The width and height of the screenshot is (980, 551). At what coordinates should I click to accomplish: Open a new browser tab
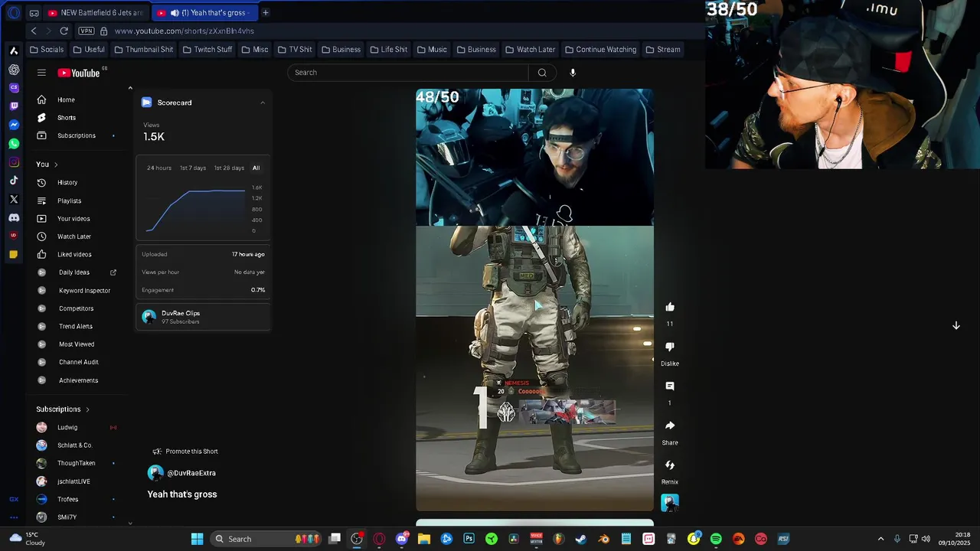[x=266, y=12]
